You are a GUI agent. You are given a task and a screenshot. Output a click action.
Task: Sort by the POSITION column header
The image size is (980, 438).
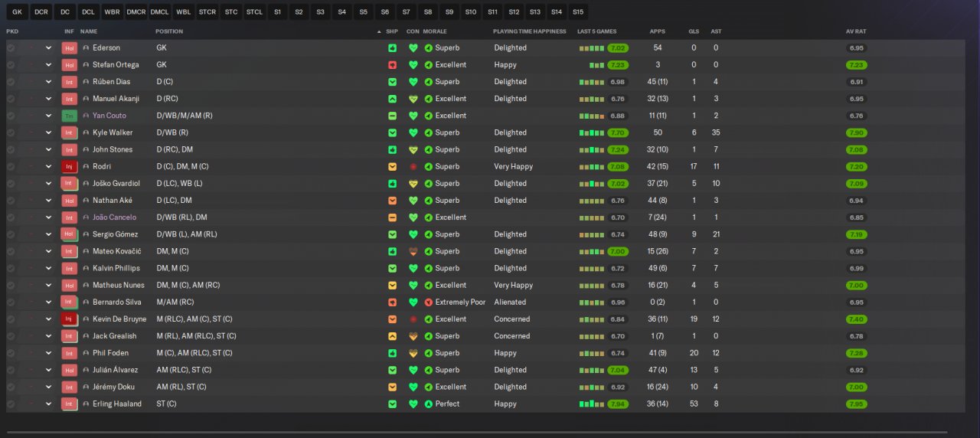[169, 31]
